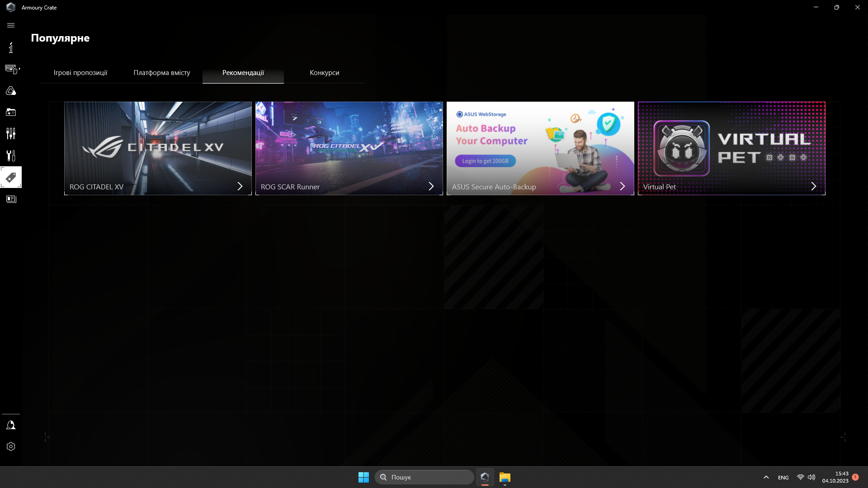The image size is (868, 488).
Task: Open the ROG CITADEL XV card
Action: (158, 148)
